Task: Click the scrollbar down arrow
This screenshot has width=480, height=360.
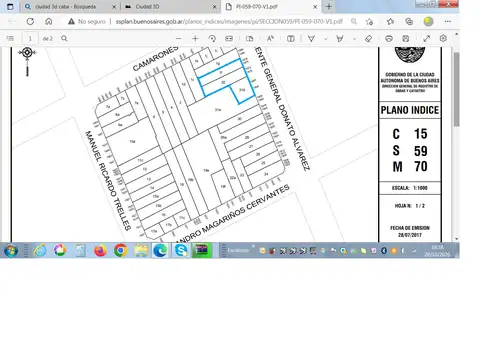Action: [456, 239]
